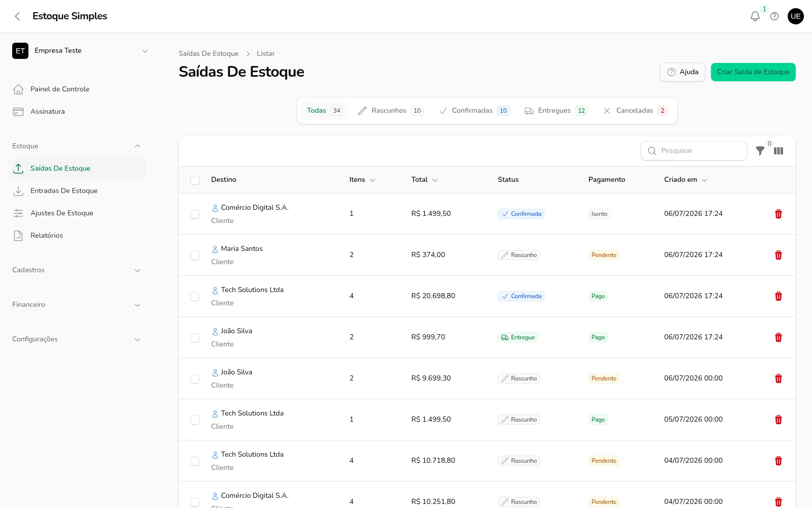812x508 pixels.
Task: Delete the Maria Santos row with trash icon
Action: coord(779,255)
